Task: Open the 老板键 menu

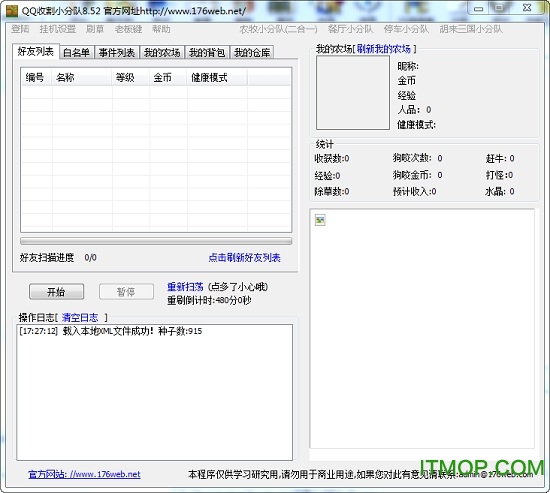Action: click(128, 29)
